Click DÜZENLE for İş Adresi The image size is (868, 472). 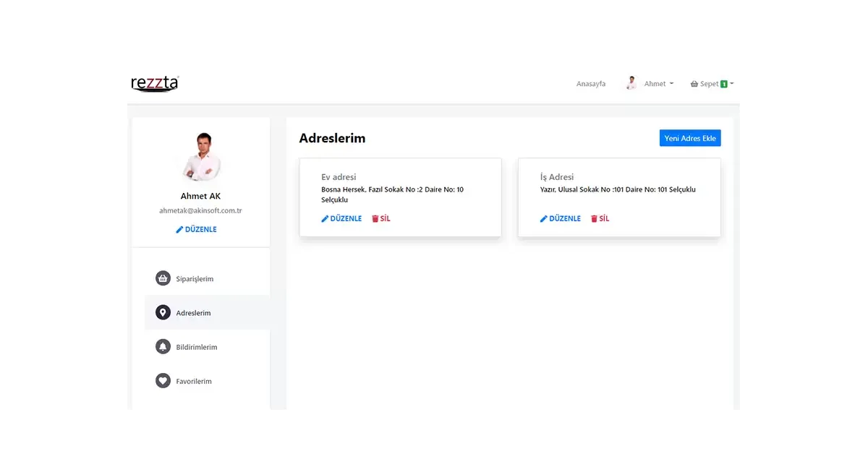pos(561,218)
